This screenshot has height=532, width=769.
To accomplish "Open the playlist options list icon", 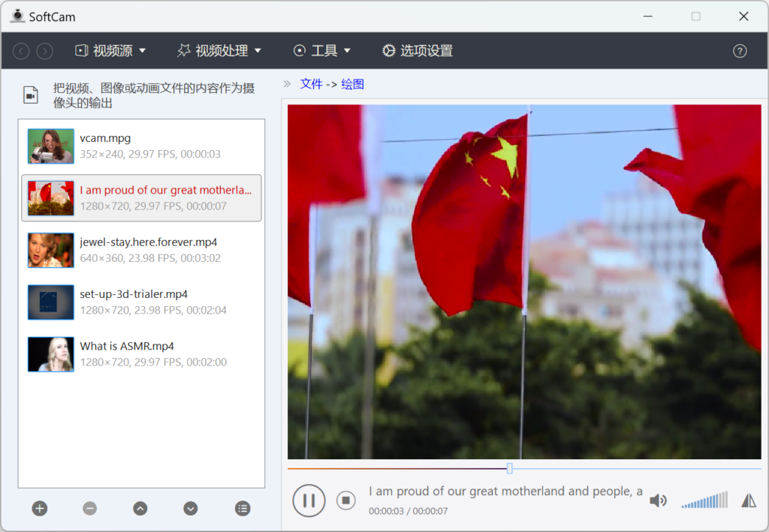I will click(242, 509).
